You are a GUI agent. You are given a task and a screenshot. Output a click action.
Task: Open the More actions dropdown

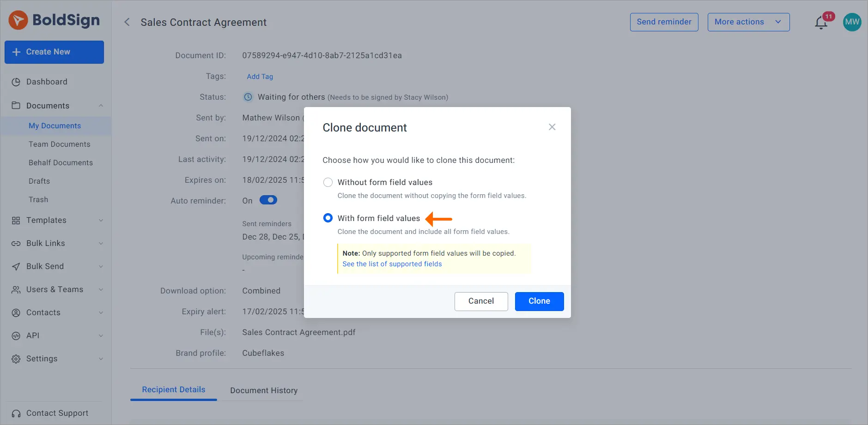(x=748, y=22)
